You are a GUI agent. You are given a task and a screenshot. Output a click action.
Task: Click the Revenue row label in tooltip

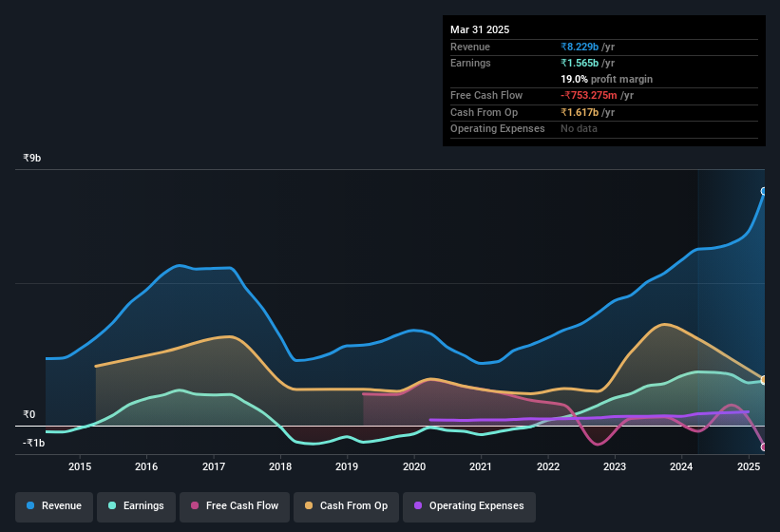point(470,47)
